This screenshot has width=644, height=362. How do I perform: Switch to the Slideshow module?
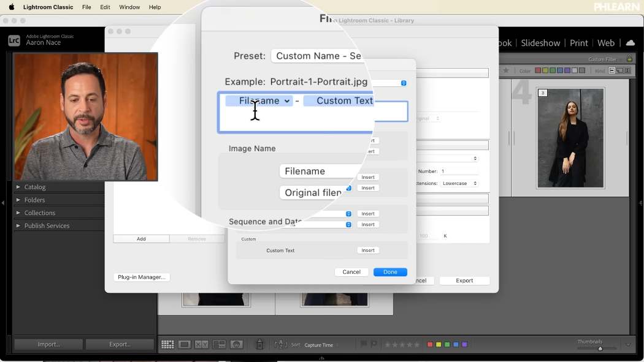[x=540, y=43]
